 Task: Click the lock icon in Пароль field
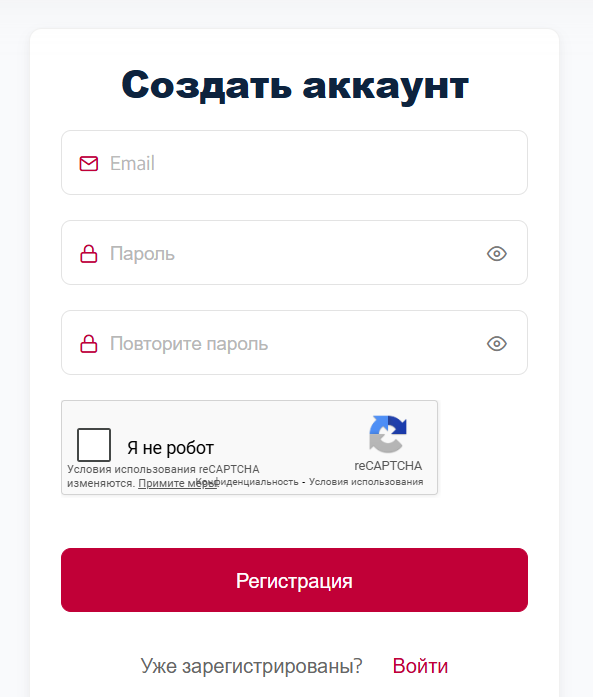tap(89, 254)
